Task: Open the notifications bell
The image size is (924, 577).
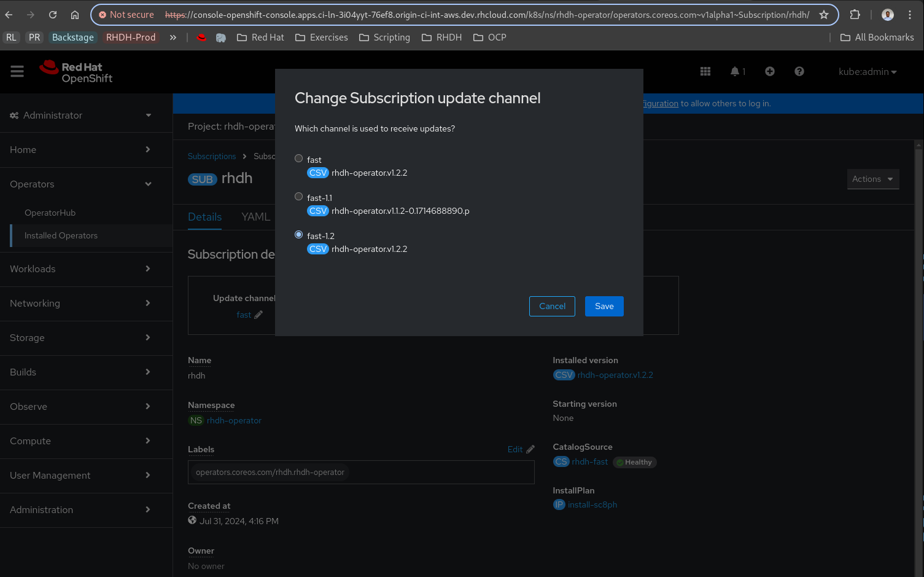Action: (735, 72)
